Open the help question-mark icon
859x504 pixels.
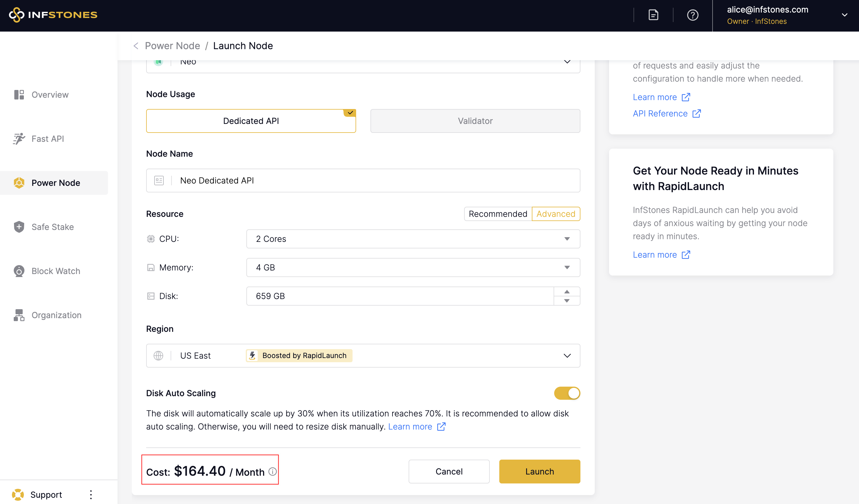(692, 15)
